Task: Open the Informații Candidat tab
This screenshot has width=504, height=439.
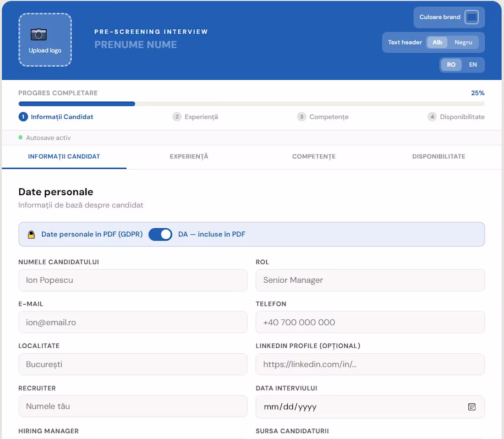Action: (64, 157)
